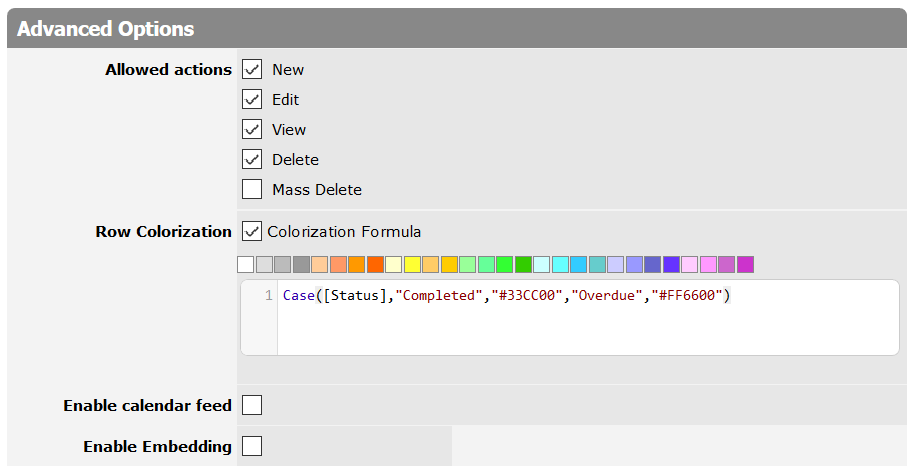Select the dark red-orange swatch
913x476 pixels.
coord(375,265)
